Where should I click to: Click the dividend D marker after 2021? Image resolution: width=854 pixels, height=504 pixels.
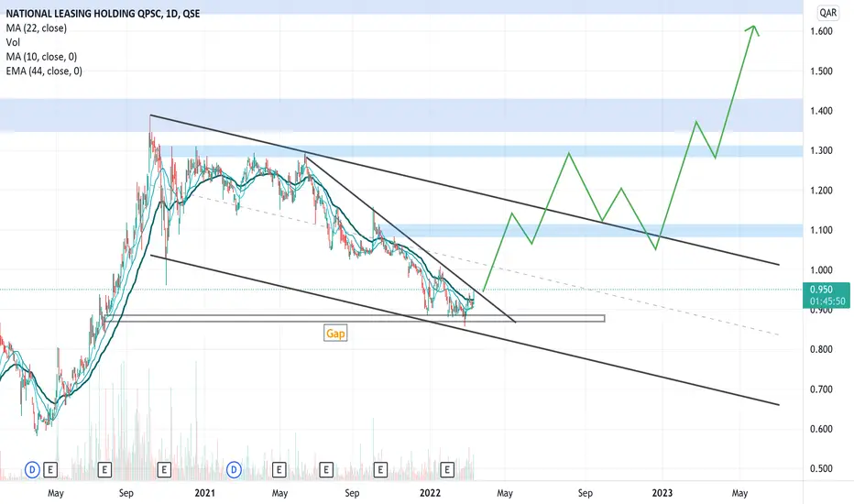coord(235,469)
